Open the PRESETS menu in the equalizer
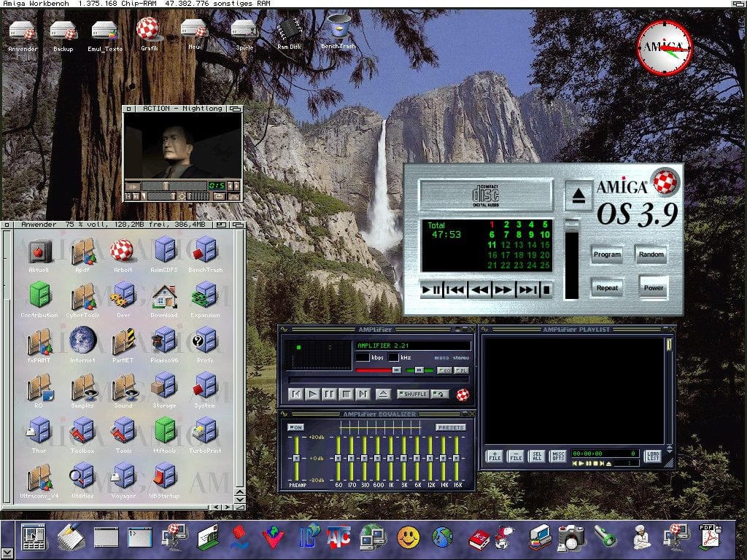This screenshot has height=560, width=747. pos(450,427)
